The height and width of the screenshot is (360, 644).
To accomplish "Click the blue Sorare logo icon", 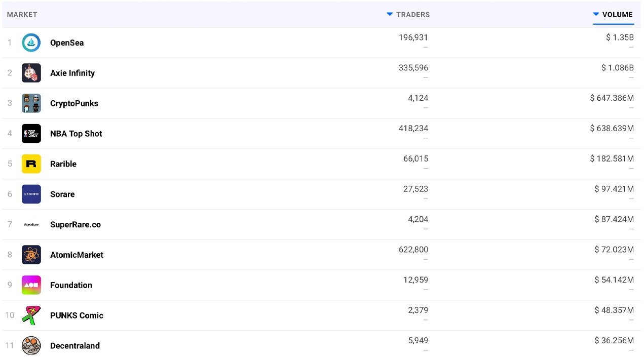I will (31, 194).
